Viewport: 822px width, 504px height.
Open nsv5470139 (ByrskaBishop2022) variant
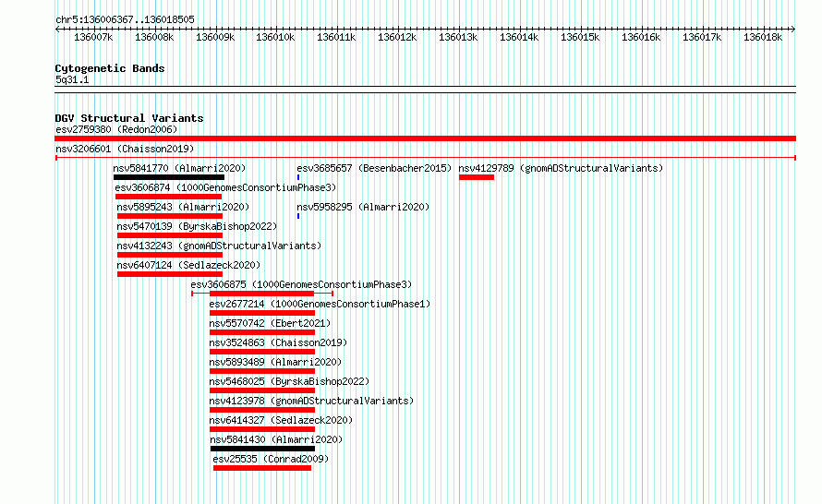[197, 226]
